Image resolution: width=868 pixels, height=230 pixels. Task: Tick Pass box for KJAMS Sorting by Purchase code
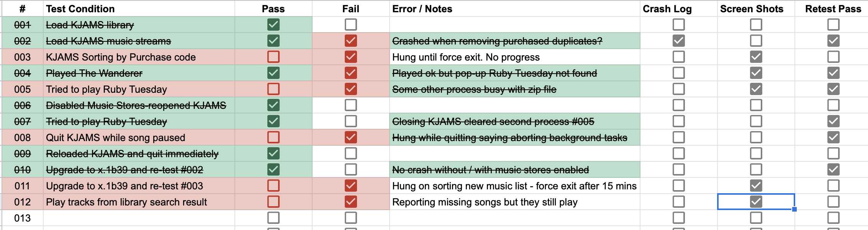pyautogui.click(x=273, y=57)
